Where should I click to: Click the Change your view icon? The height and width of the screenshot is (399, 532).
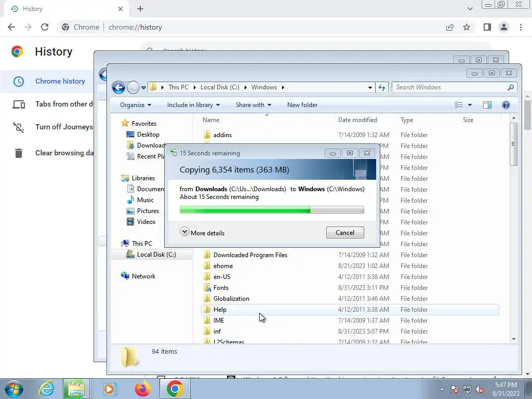(x=458, y=105)
